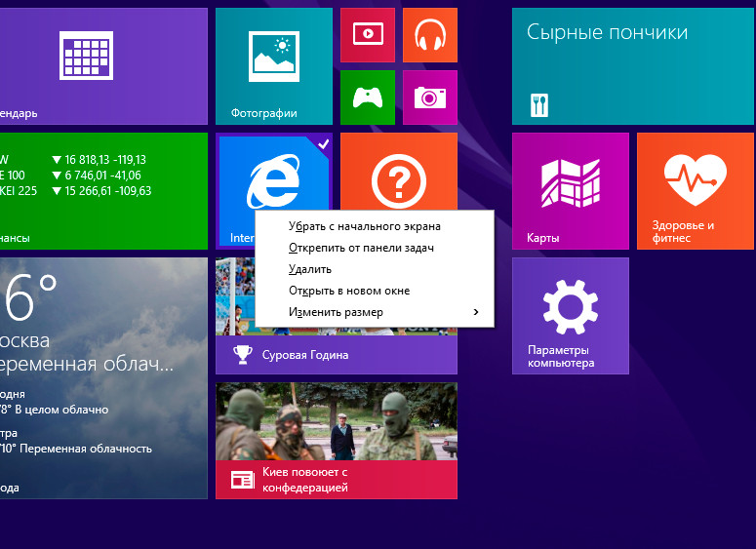Open the Music headphones tile
756x549 pixels.
429,35
